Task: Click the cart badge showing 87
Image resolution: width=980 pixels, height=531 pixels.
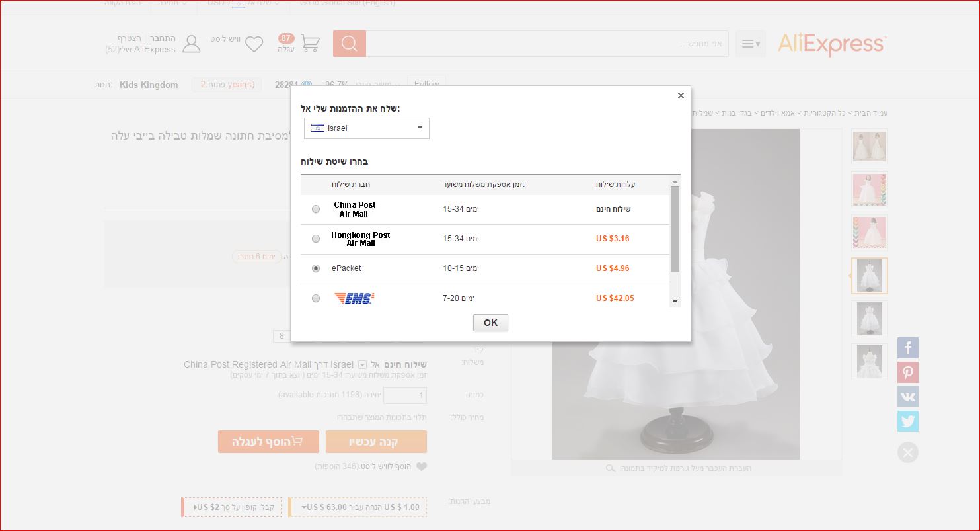Action: tap(286, 38)
